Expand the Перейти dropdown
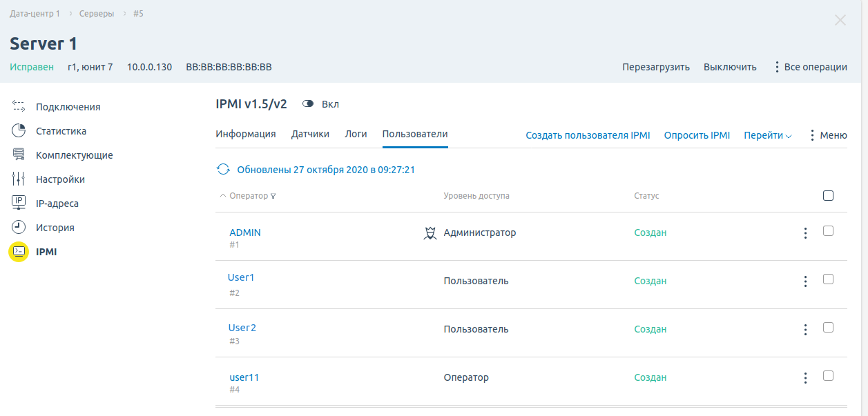The width and height of the screenshot is (868, 416). click(x=767, y=136)
